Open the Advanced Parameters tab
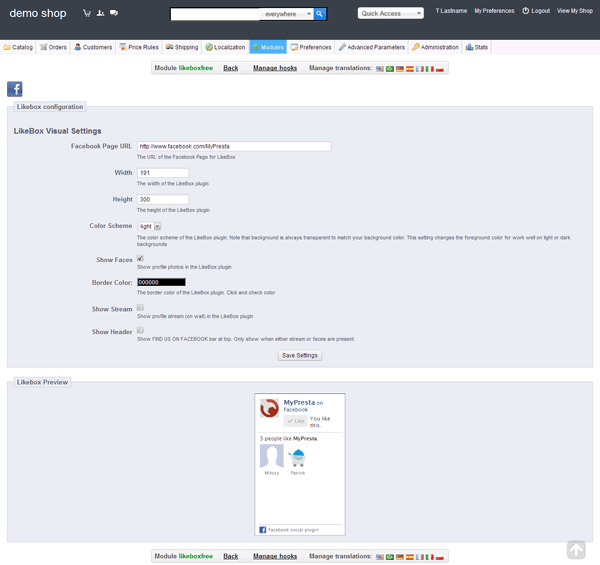 [371, 47]
